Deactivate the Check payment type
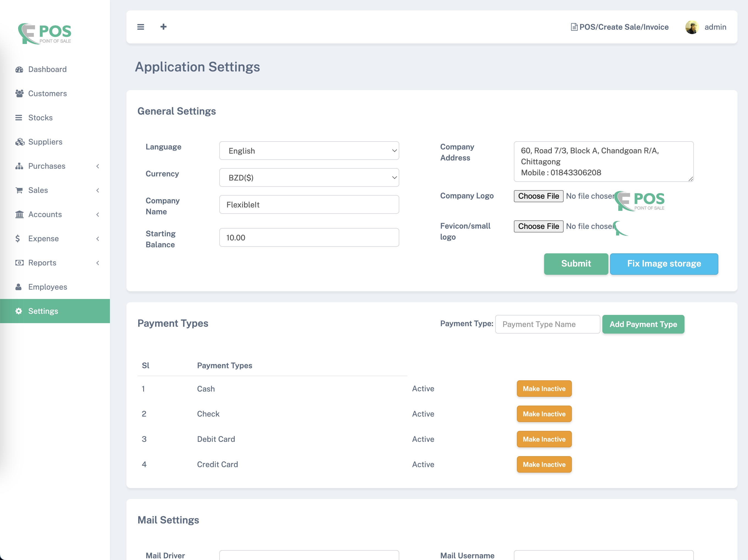748x560 pixels. 544,414
